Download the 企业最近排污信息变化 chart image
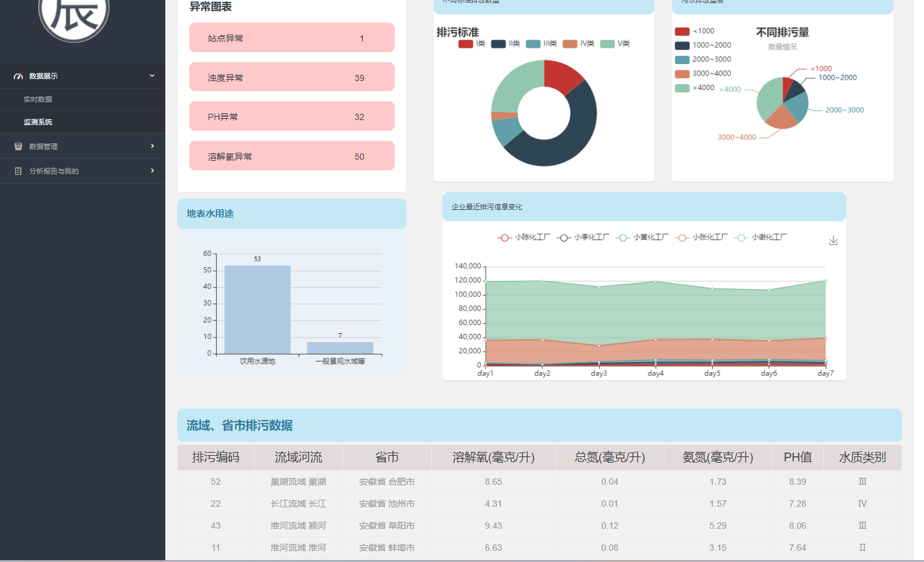Viewport: 924px width, 562px height. point(833,241)
